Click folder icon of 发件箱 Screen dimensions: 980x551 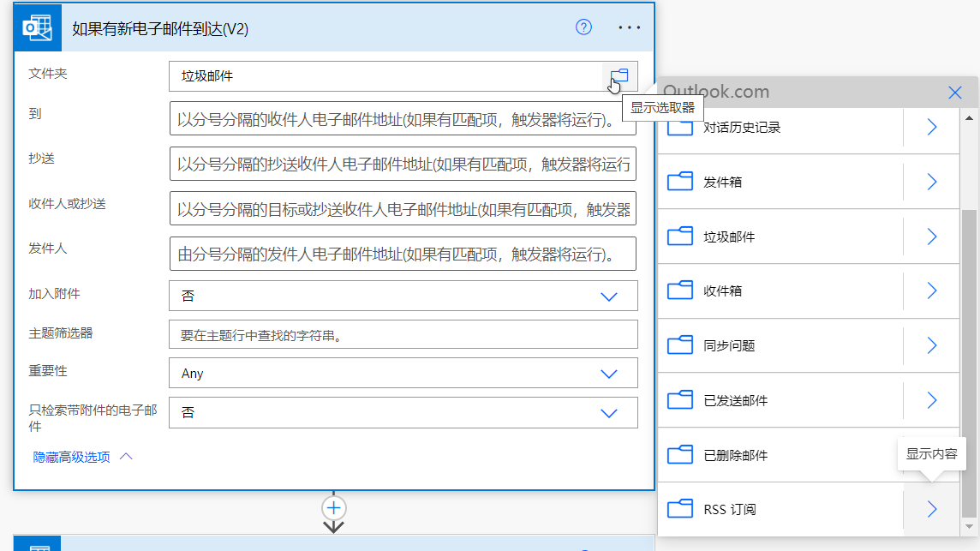680,182
